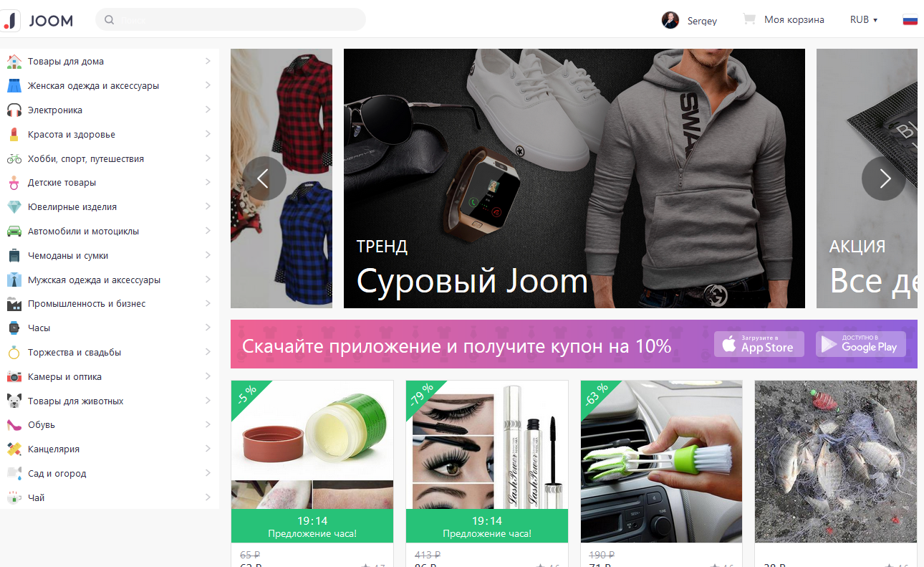Click Sergey's profile avatar

click(670, 20)
